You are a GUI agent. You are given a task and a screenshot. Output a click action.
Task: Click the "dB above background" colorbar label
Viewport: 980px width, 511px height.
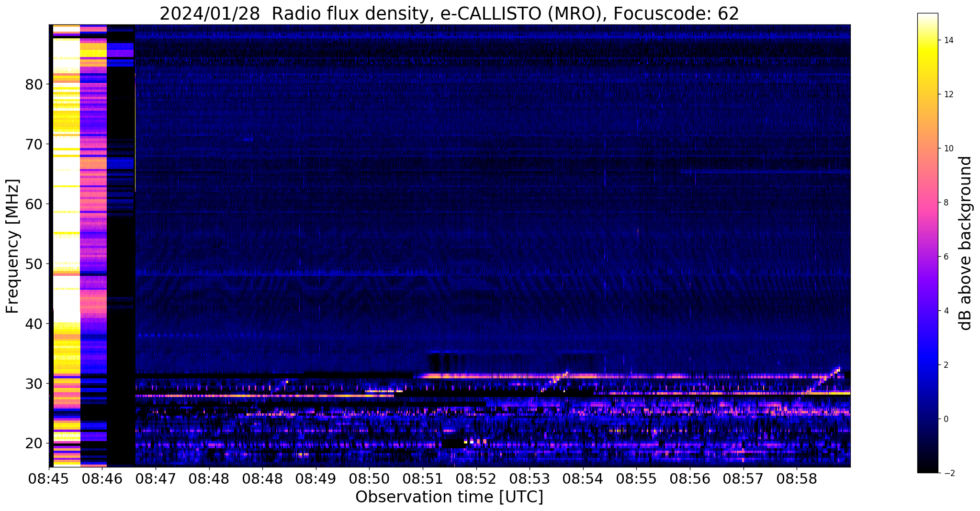tap(966, 243)
